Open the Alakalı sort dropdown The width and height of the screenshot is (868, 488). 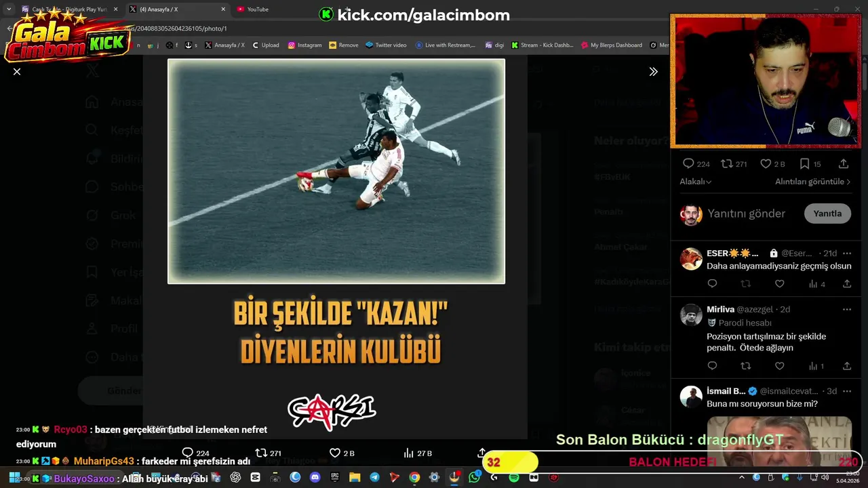tap(696, 182)
